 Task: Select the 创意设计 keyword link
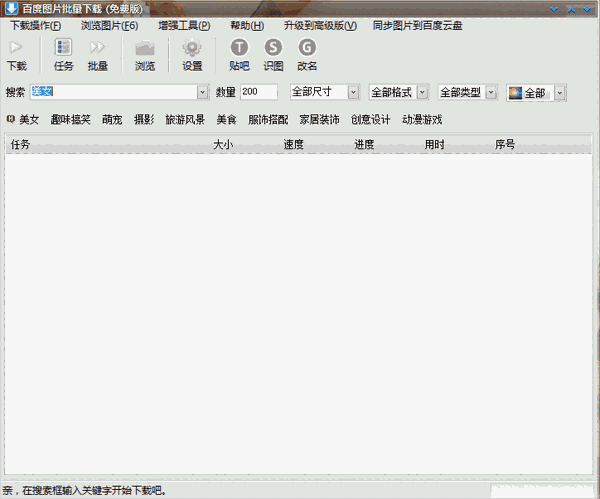(x=371, y=120)
